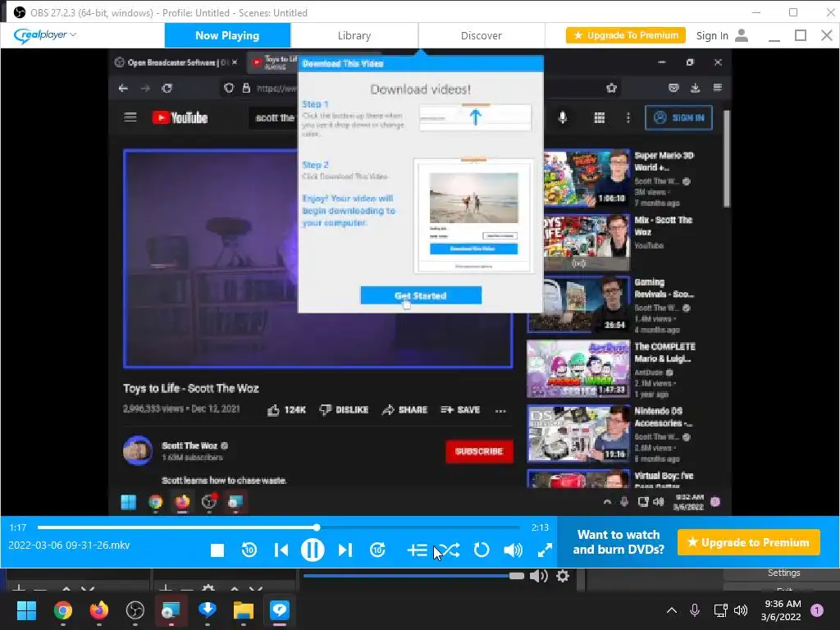
Task: Click the user account icon
Action: point(742,35)
